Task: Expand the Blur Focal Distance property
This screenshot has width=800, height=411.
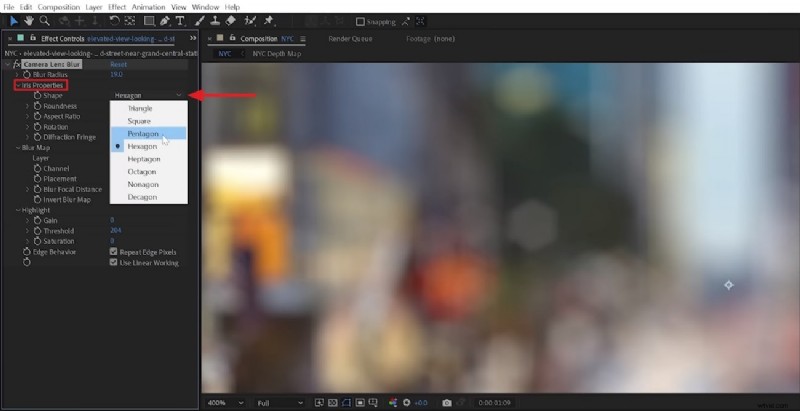Action: (x=28, y=189)
